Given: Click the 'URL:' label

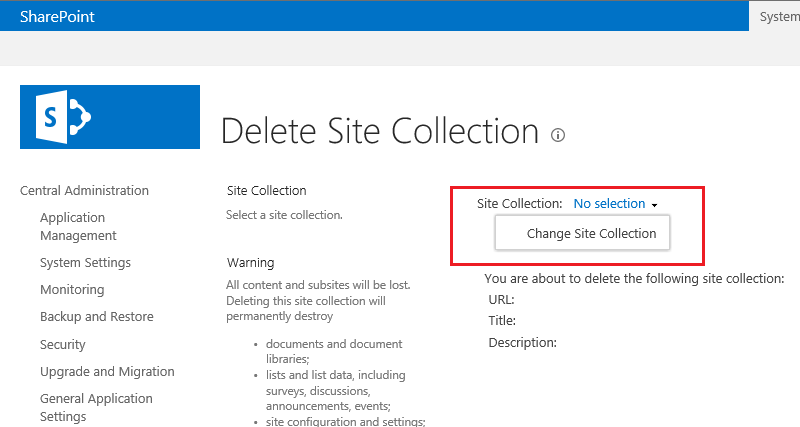Looking at the screenshot, I should pyautogui.click(x=502, y=299).
